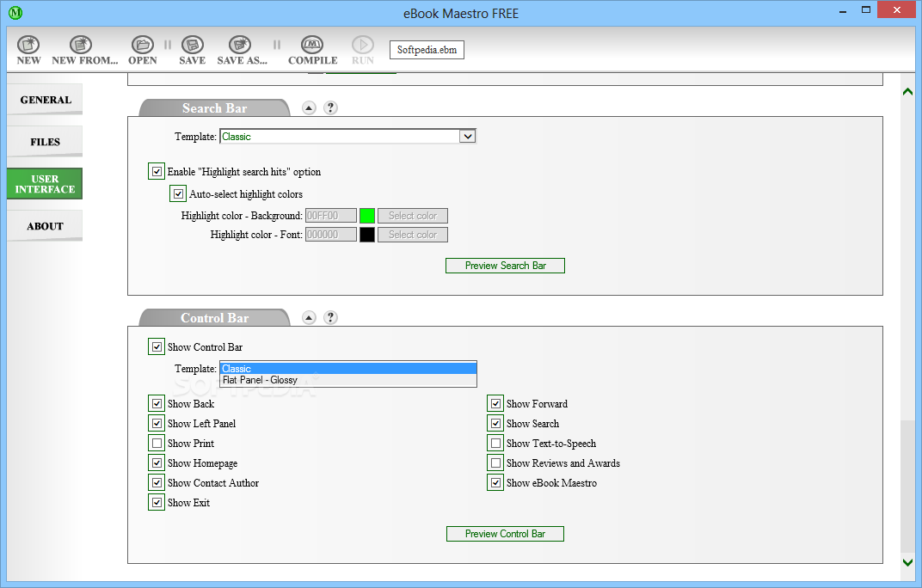This screenshot has height=588, width=922.
Task: Switch to the FILES tab
Action: point(45,142)
